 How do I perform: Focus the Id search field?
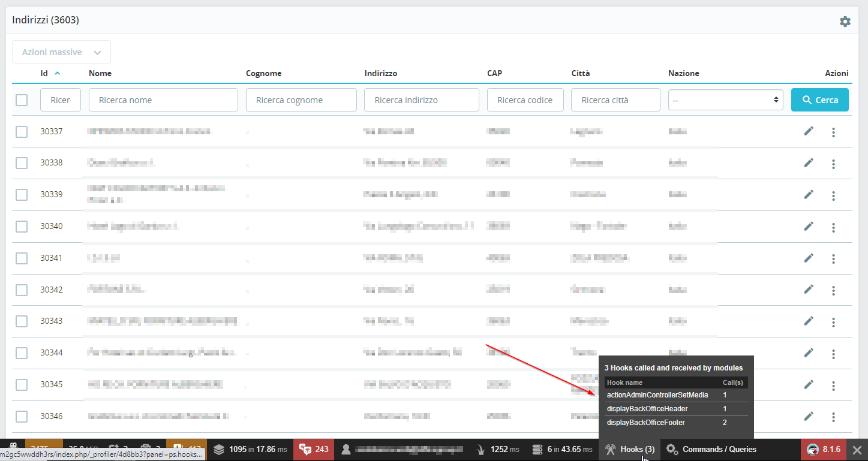click(61, 100)
